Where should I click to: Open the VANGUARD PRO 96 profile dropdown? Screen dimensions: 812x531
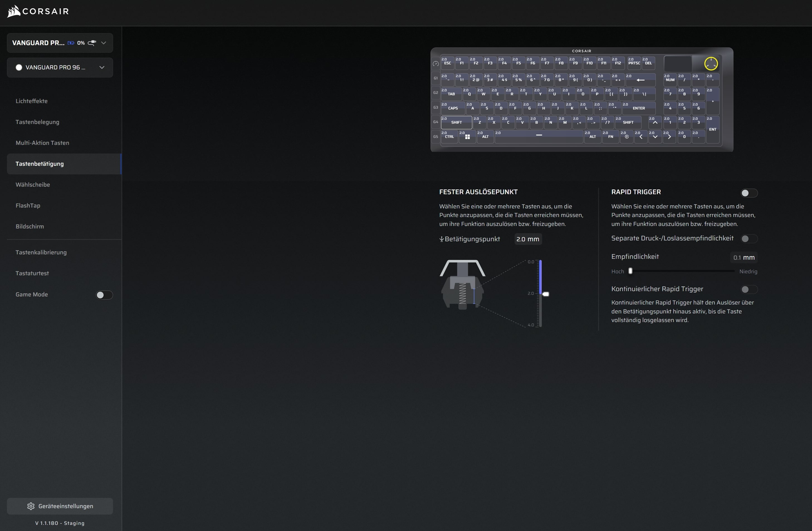[x=102, y=68]
